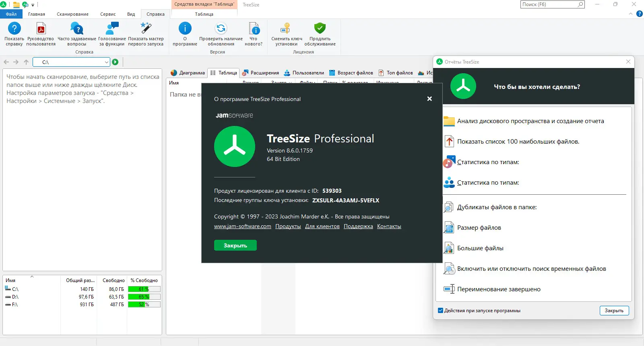Viewport: 644px width, 346px height.
Task: Click the Продлить обслуживание shield icon
Action: tap(320, 29)
